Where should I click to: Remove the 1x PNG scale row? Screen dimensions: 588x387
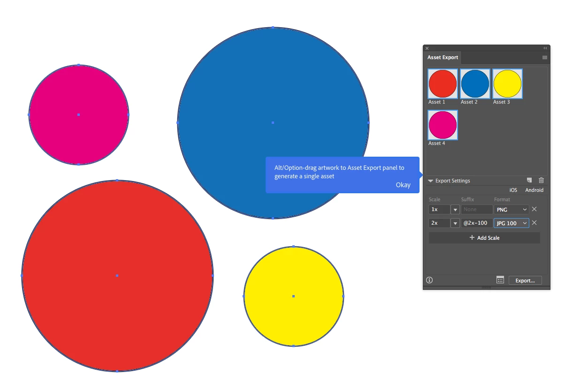coord(534,209)
